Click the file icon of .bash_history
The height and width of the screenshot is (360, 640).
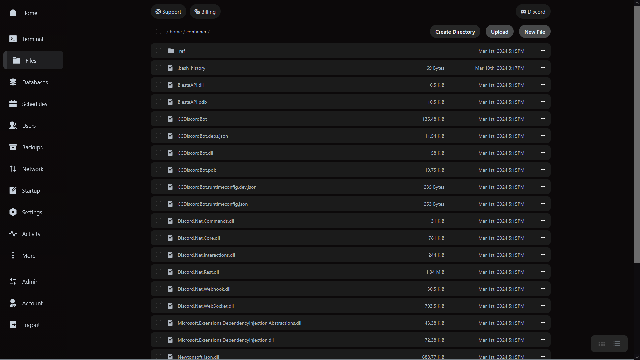[170, 68]
